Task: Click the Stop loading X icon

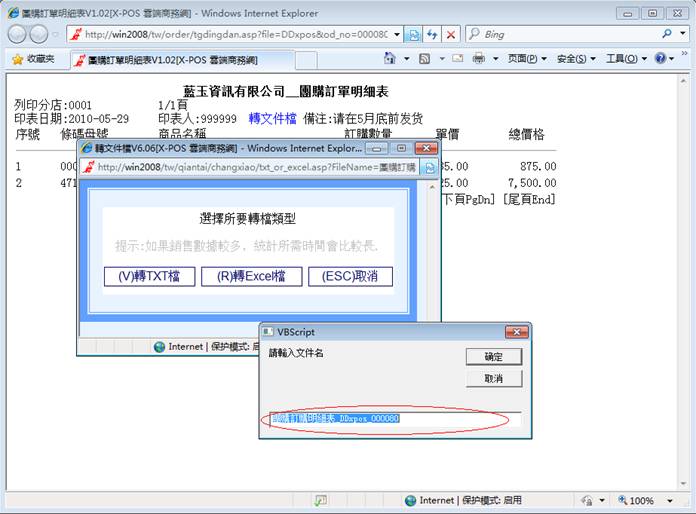Action: [x=451, y=34]
